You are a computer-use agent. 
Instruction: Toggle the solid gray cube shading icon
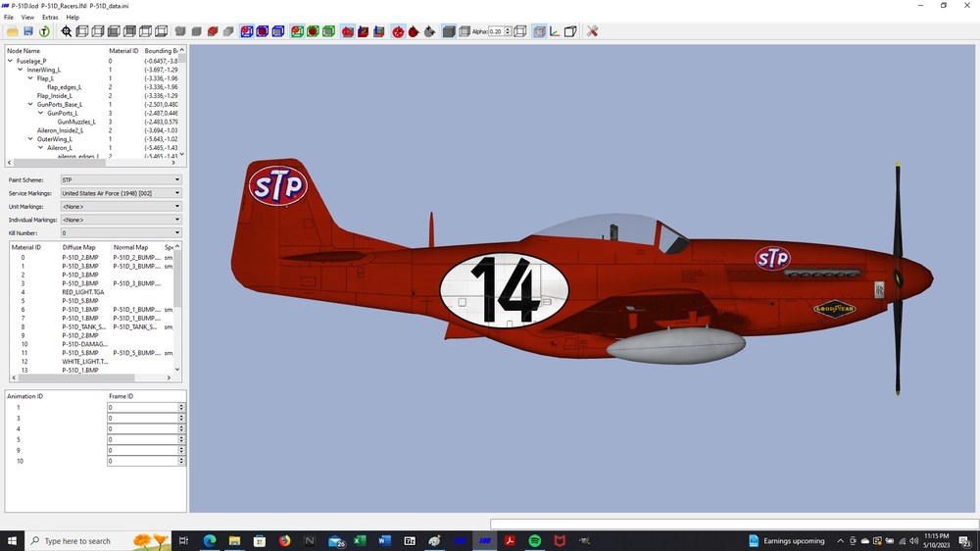point(448,31)
